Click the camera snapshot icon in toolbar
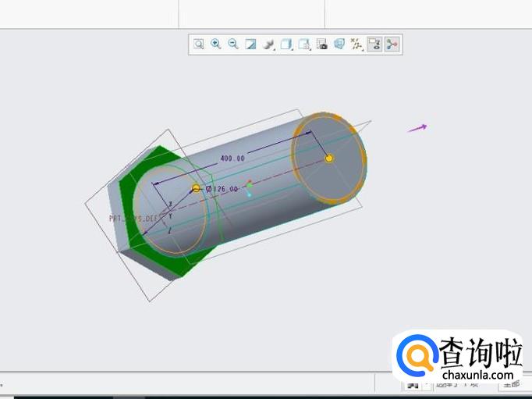 (321, 45)
